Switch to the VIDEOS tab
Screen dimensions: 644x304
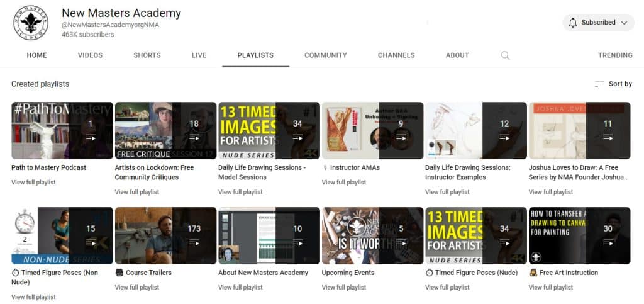(x=91, y=55)
